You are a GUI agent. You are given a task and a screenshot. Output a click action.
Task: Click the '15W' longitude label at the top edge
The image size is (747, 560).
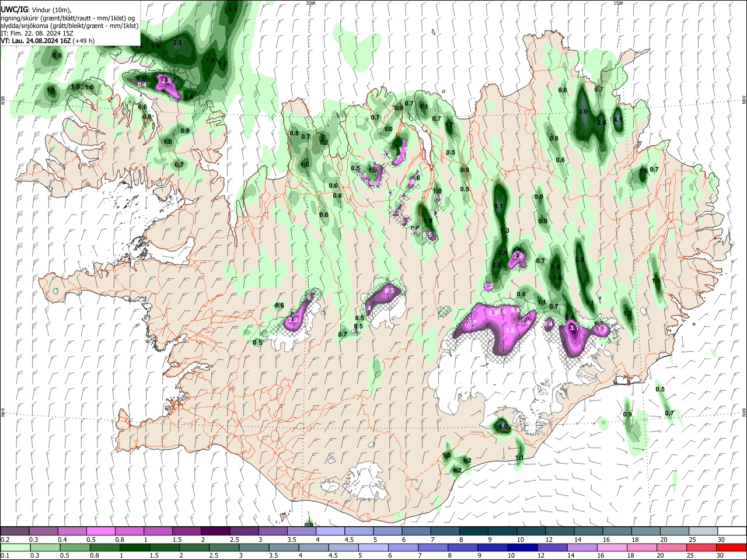pyautogui.click(x=617, y=3)
